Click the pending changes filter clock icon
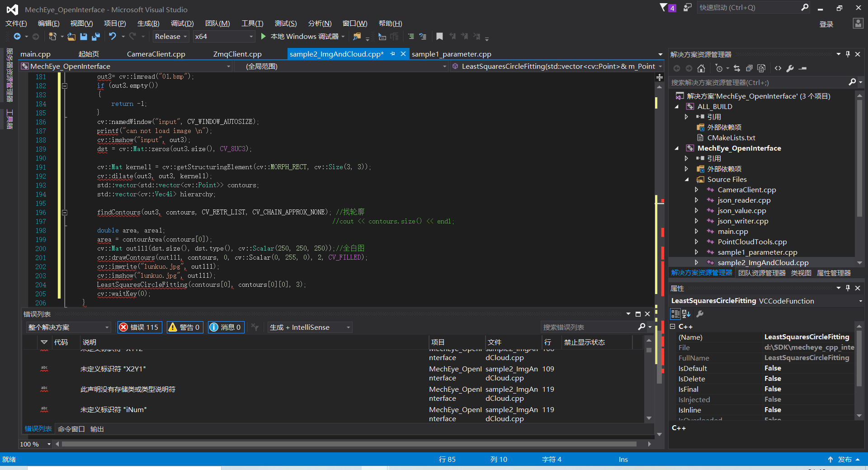 click(719, 68)
